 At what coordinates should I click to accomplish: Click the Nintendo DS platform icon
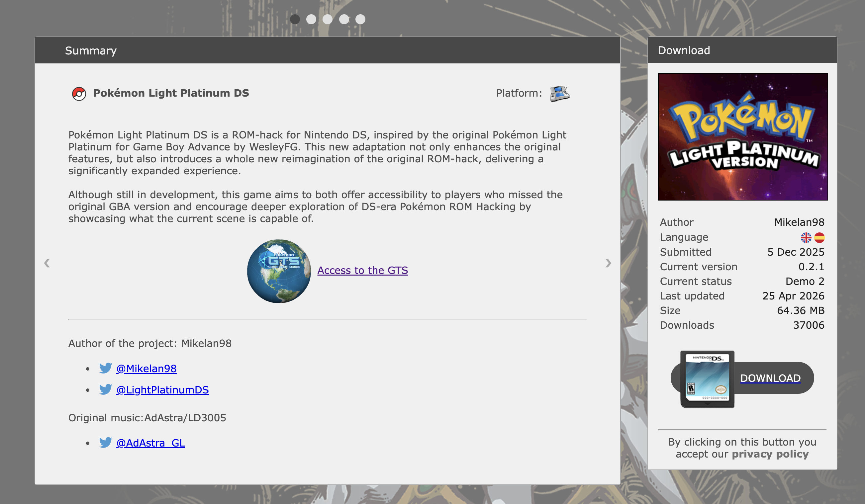560,93
